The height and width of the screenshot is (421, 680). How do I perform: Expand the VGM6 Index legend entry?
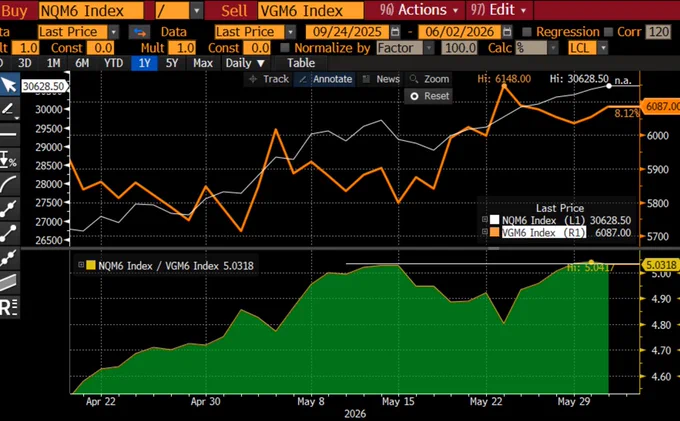click(485, 232)
